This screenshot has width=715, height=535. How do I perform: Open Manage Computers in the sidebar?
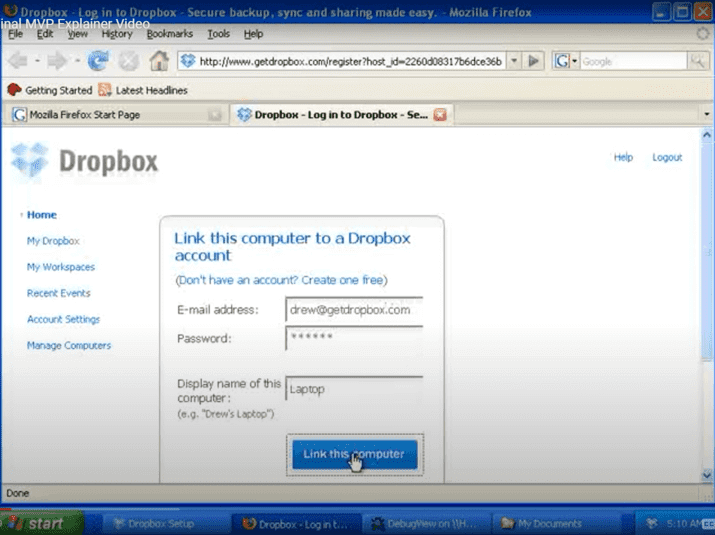[x=69, y=346]
